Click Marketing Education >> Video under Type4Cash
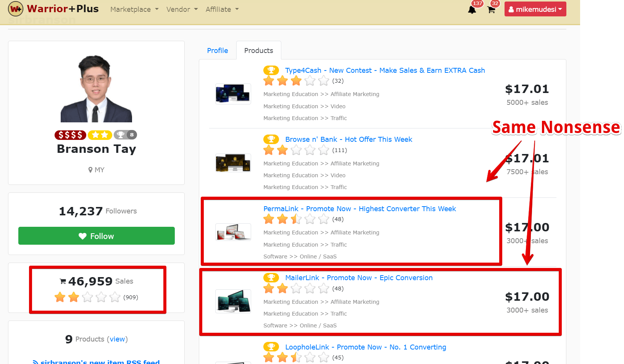Viewport: 624px width, 364px height. (x=305, y=106)
